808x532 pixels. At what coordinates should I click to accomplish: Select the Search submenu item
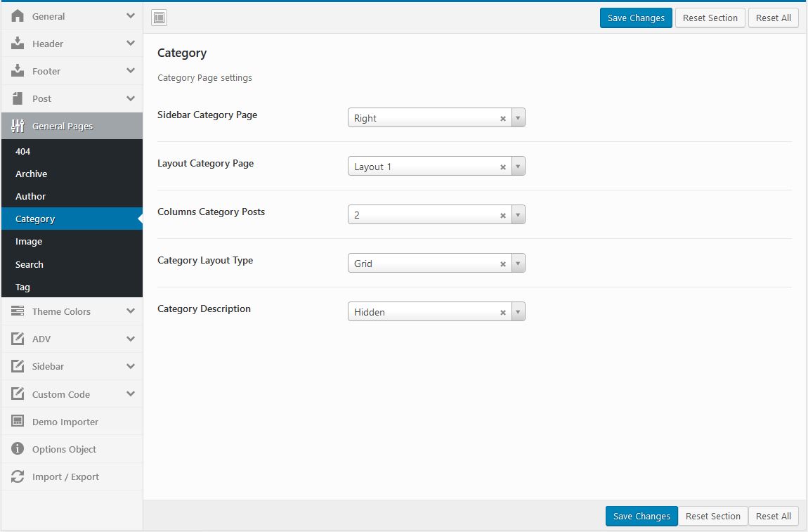30,264
